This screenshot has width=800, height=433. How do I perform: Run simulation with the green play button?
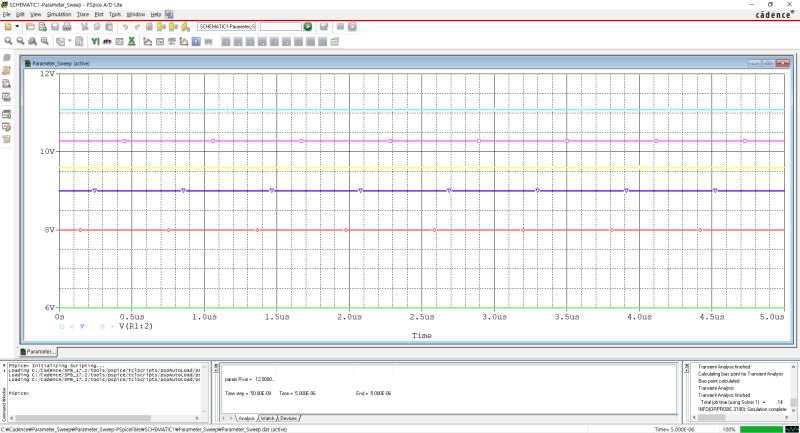[308, 27]
